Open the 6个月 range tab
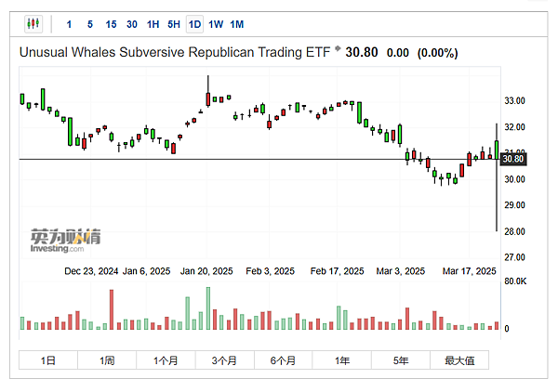 tap(283, 359)
